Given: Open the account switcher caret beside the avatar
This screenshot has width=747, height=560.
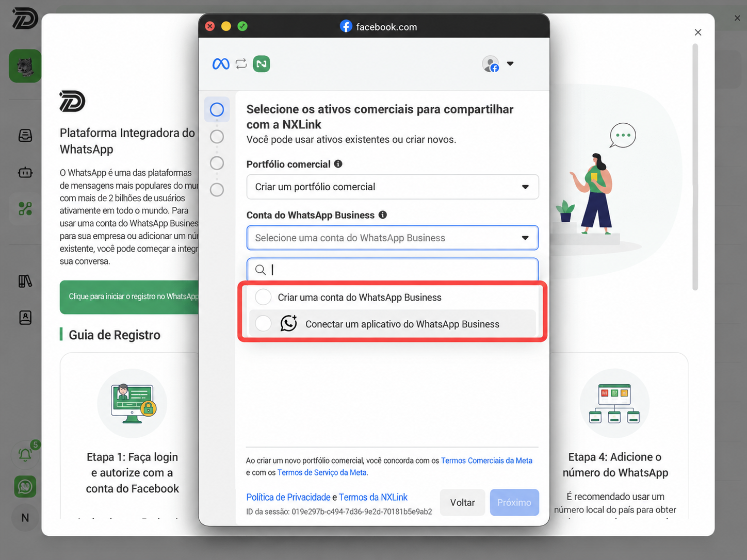Looking at the screenshot, I should [x=510, y=64].
